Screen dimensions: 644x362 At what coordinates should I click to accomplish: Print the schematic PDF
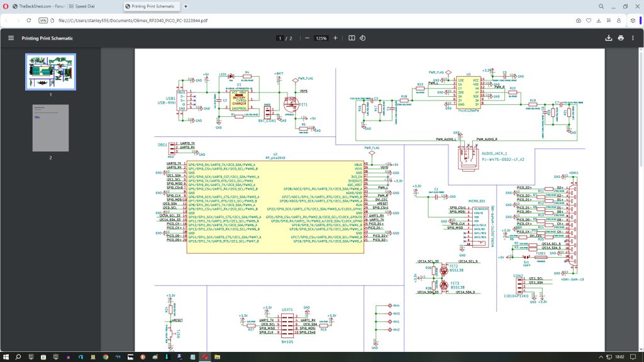pos(621,38)
